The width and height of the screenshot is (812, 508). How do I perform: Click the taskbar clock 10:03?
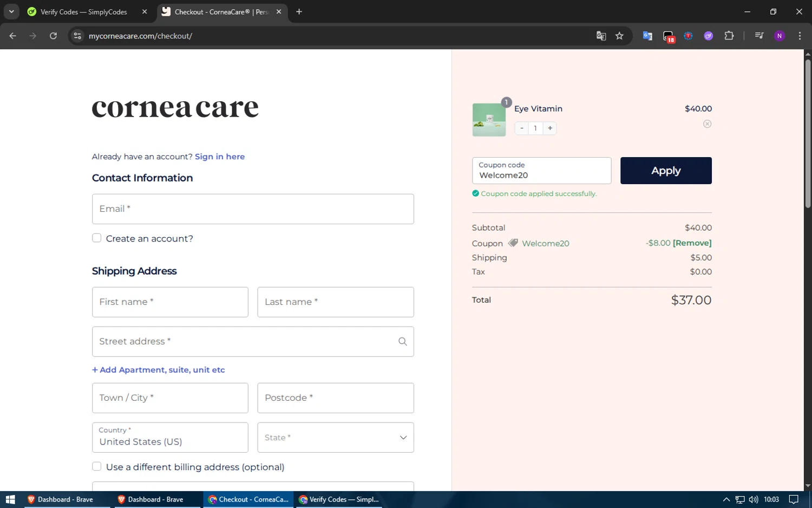click(x=771, y=499)
